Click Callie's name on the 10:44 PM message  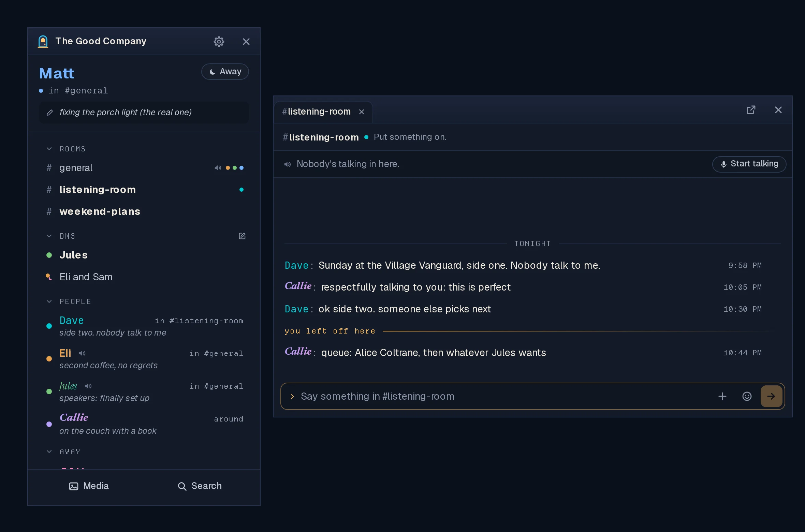click(298, 352)
